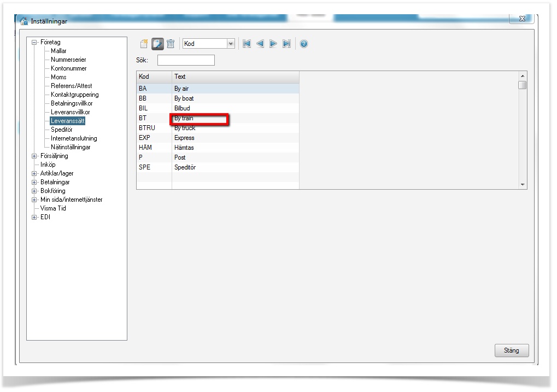Open the Kod sort dropdown
The image size is (557, 392).
[230, 44]
